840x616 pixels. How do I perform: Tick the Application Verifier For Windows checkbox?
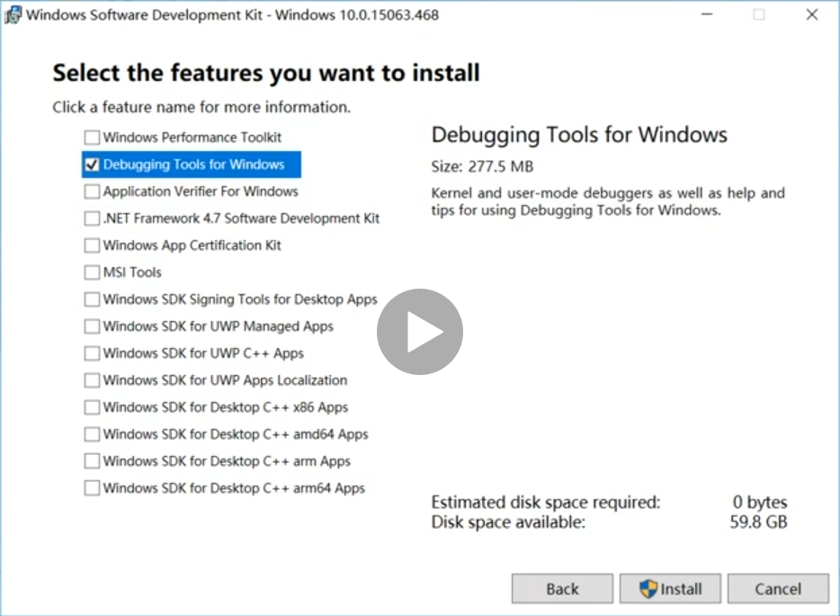pyautogui.click(x=92, y=192)
